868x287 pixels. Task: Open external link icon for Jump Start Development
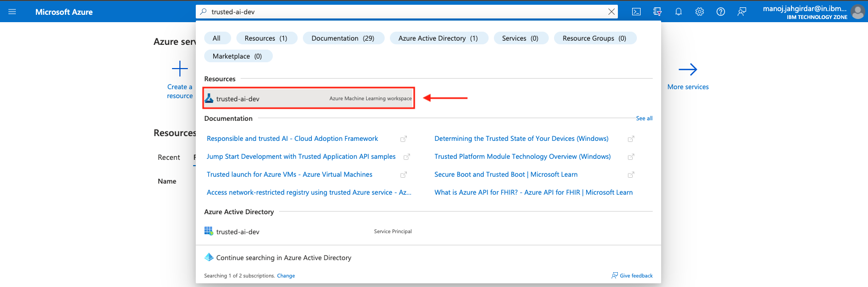pyautogui.click(x=407, y=157)
